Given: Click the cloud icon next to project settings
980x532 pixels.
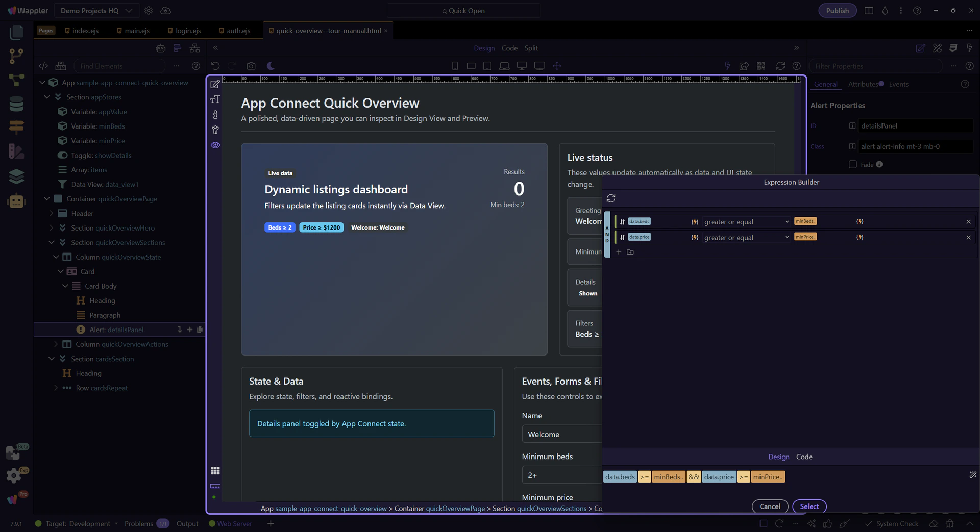Looking at the screenshot, I should click(x=165, y=11).
